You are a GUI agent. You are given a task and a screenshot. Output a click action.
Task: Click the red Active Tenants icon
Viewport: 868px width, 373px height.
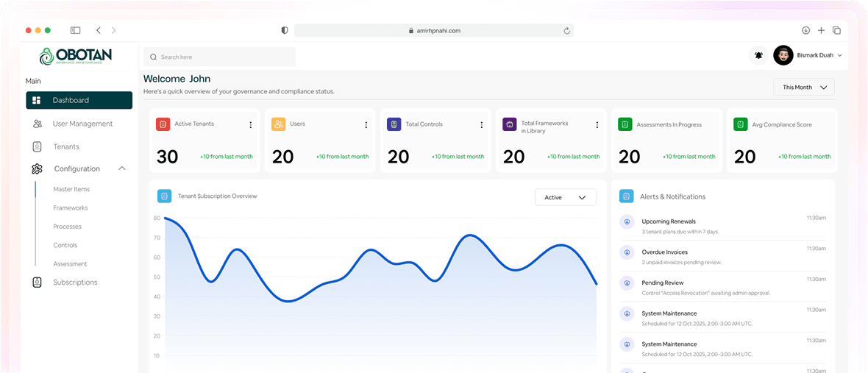tap(163, 124)
